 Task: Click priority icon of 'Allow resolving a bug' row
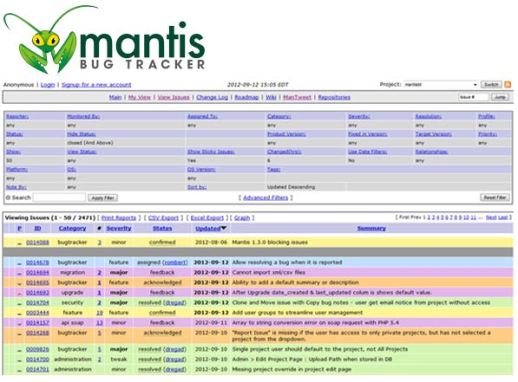tap(19, 263)
